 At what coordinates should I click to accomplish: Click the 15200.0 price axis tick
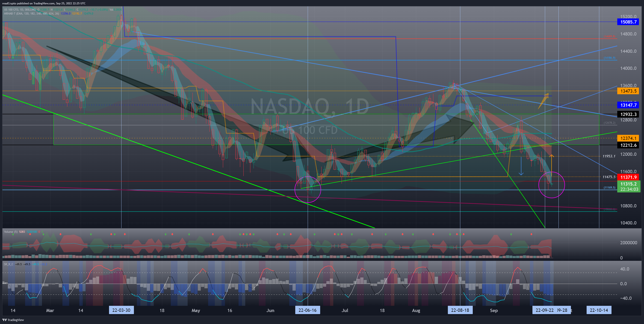click(x=628, y=17)
